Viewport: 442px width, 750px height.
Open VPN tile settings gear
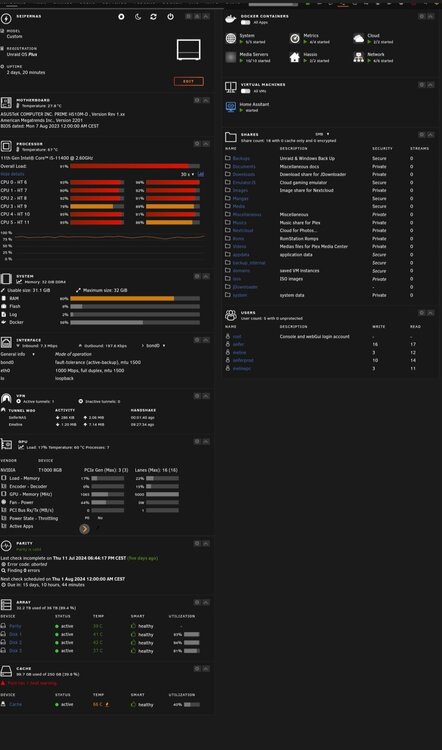click(x=197, y=396)
